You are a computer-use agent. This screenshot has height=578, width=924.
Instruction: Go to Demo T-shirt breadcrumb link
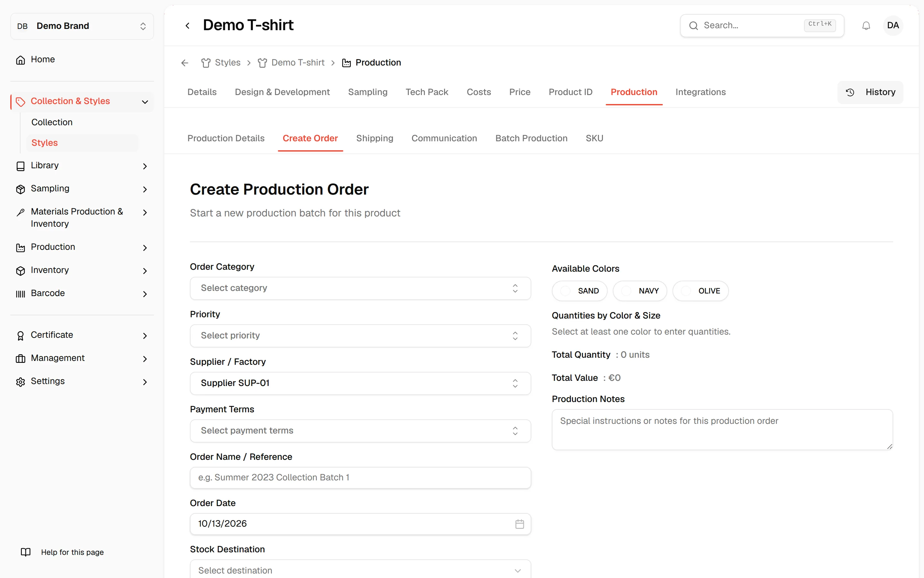coord(298,63)
